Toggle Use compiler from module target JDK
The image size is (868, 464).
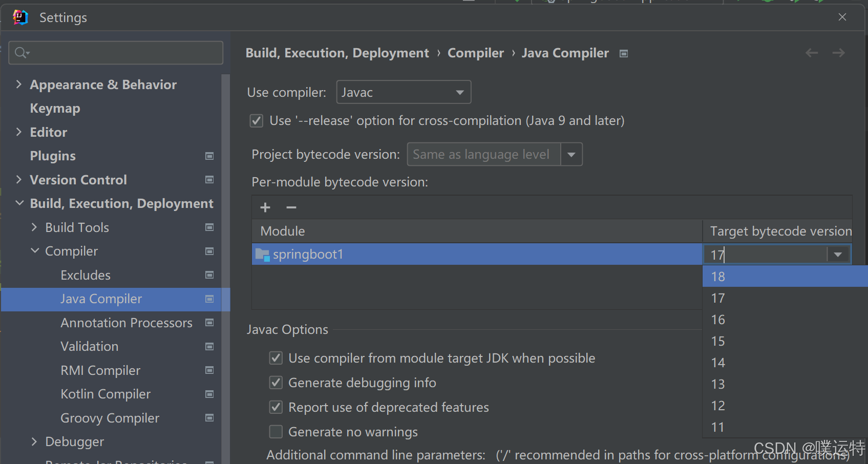point(276,358)
